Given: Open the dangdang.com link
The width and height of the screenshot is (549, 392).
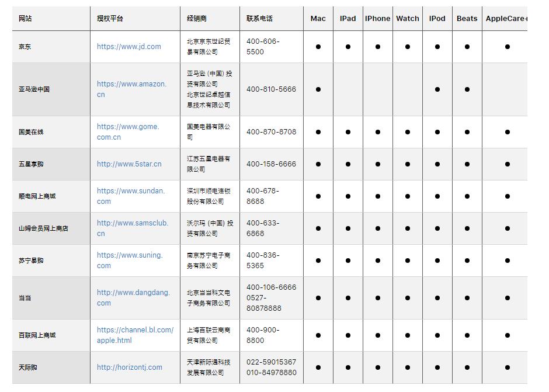Looking at the screenshot, I should pos(133,298).
